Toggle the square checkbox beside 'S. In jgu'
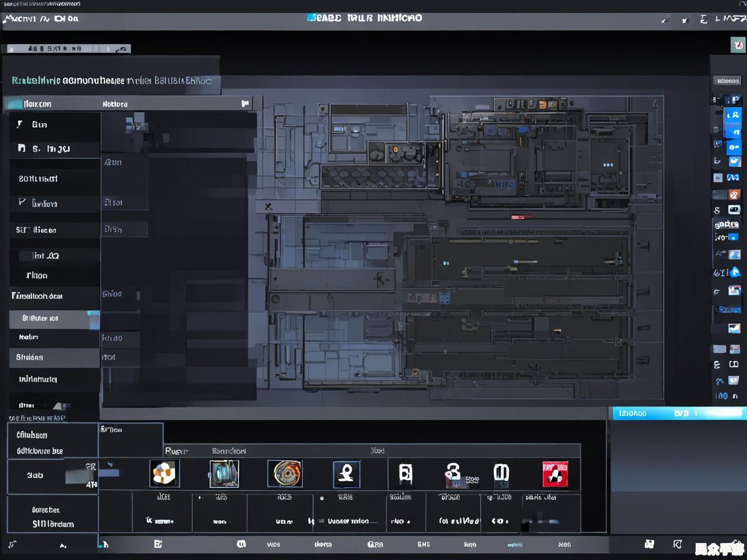 click(22, 148)
